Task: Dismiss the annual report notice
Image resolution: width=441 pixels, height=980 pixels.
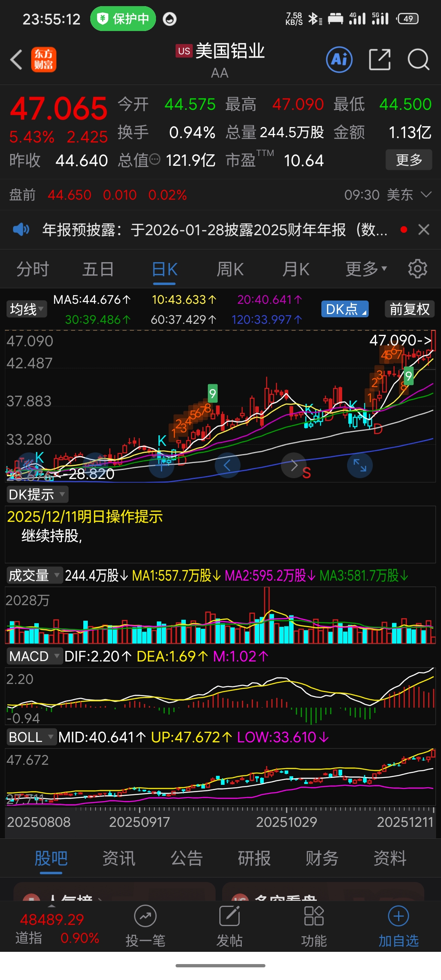Action: pos(424,229)
